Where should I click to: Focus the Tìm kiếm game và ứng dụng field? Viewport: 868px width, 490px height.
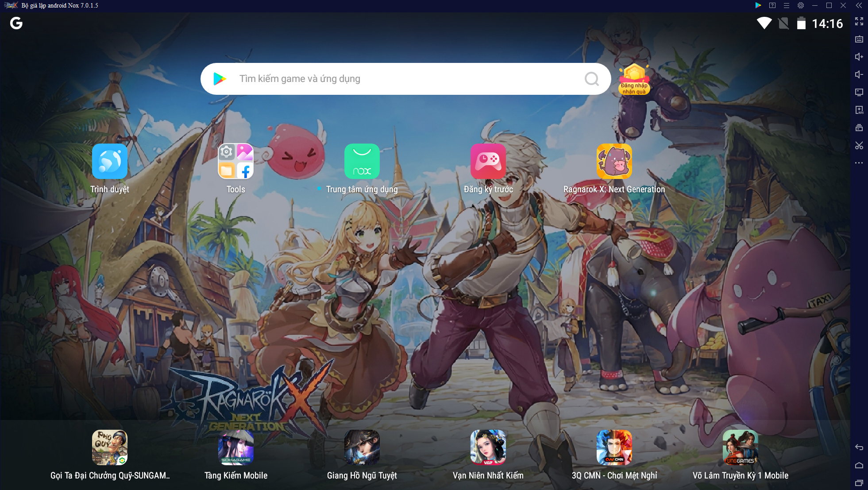(x=405, y=79)
